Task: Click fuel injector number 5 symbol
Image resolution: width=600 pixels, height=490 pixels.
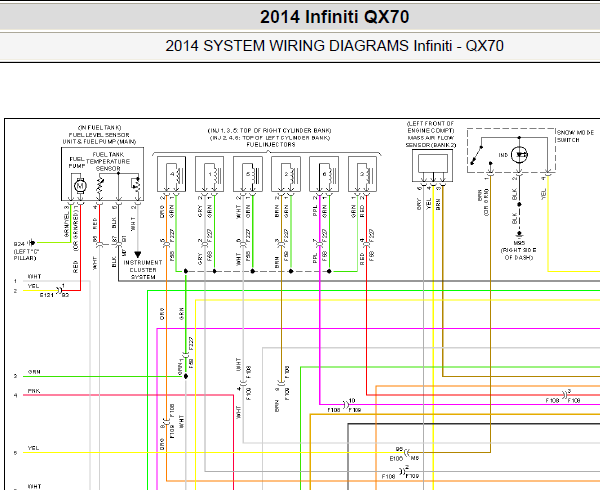Action: 248,174
